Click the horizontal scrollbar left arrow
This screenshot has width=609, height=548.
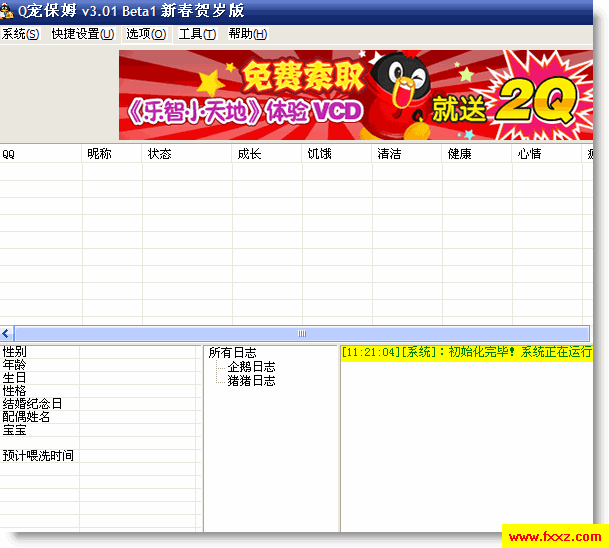tap(7, 334)
